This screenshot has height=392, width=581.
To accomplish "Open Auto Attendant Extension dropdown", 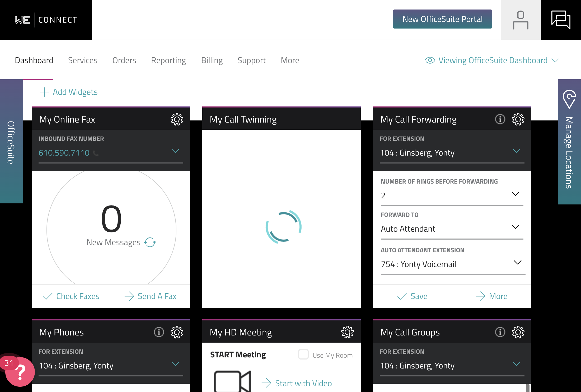I will (453, 264).
